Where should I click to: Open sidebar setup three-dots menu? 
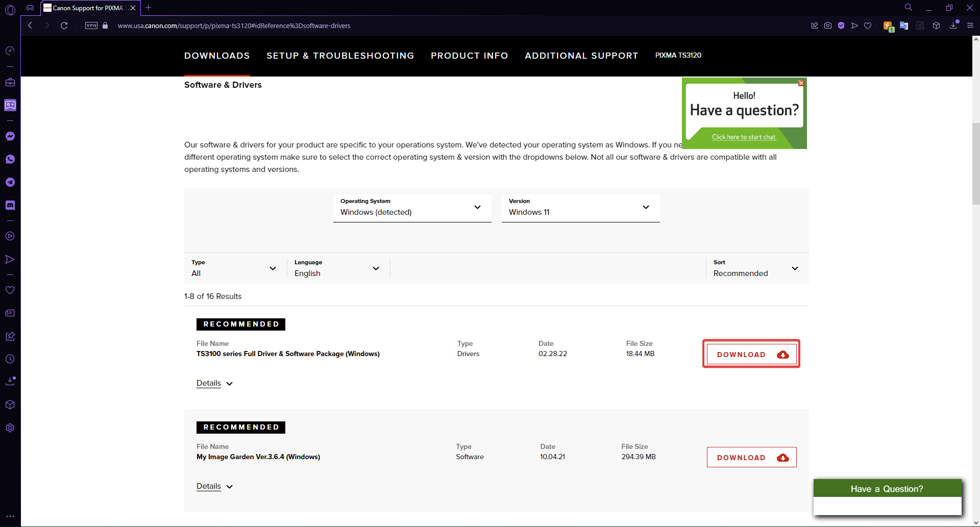click(x=10, y=516)
